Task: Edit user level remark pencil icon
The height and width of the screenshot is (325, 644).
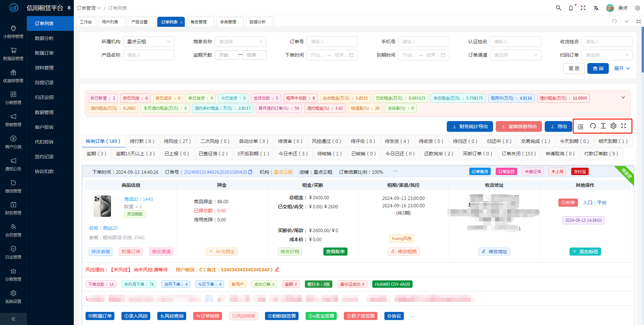Action: (277, 269)
